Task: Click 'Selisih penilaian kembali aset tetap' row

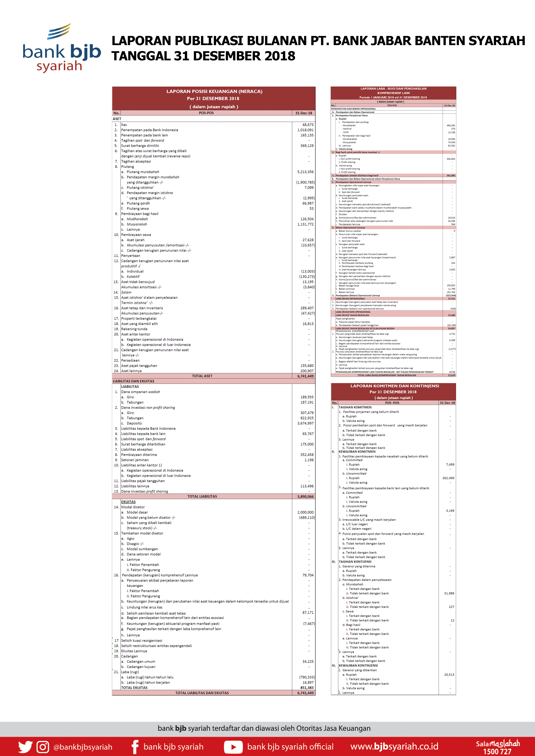Action: (214, 613)
